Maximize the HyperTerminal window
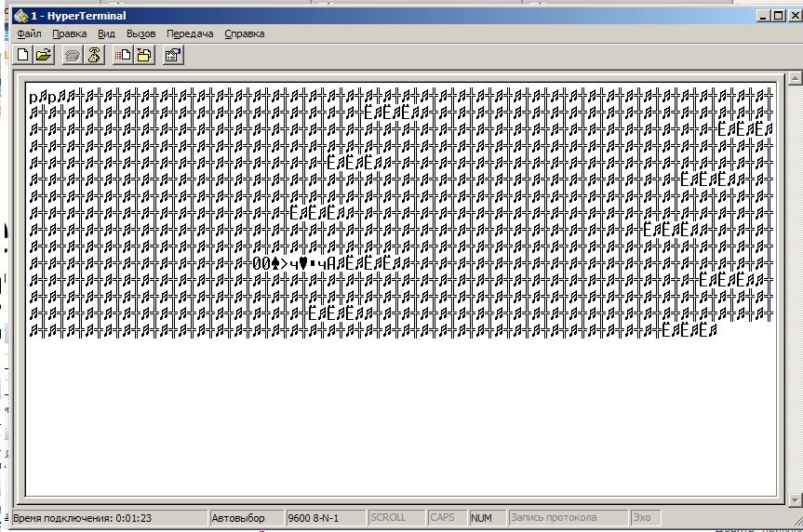This screenshot has width=803, height=532. (778, 16)
